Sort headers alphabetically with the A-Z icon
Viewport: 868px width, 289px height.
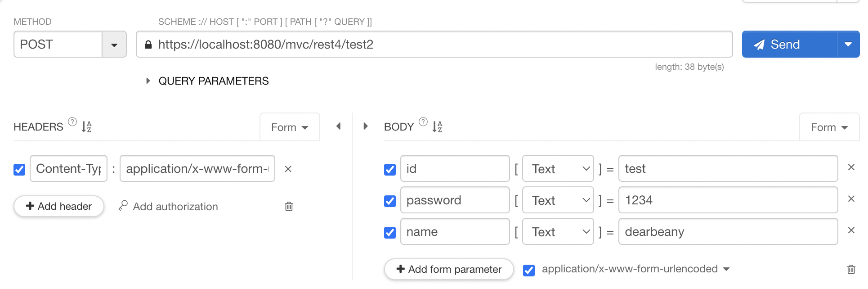[x=86, y=126]
